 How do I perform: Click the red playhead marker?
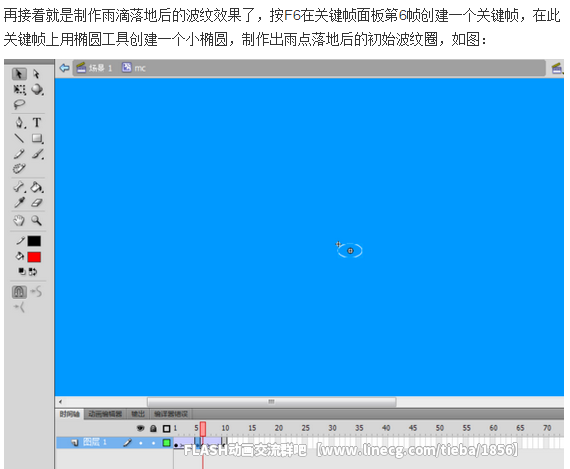pos(203,429)
